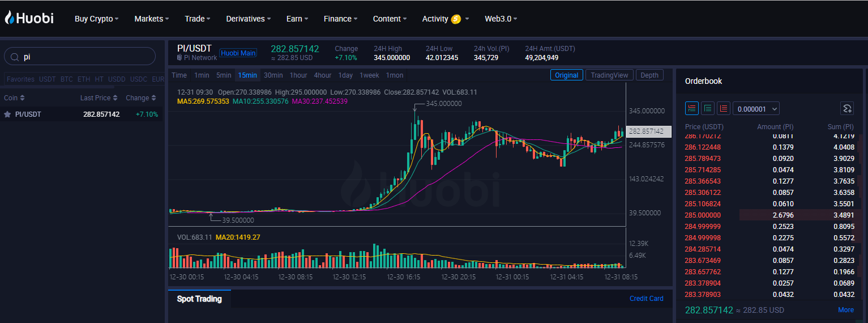Click the horizontal scrollbar under market tabs

pos(57,87)
